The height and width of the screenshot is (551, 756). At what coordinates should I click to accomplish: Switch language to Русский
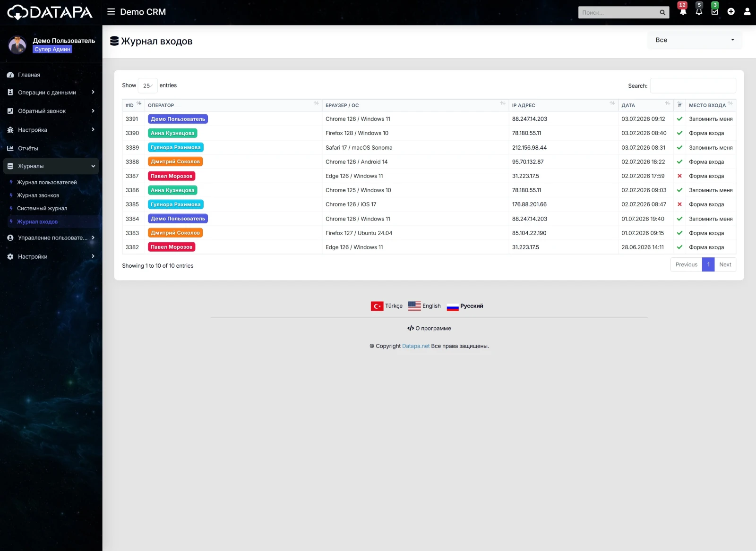click(472, 306)
